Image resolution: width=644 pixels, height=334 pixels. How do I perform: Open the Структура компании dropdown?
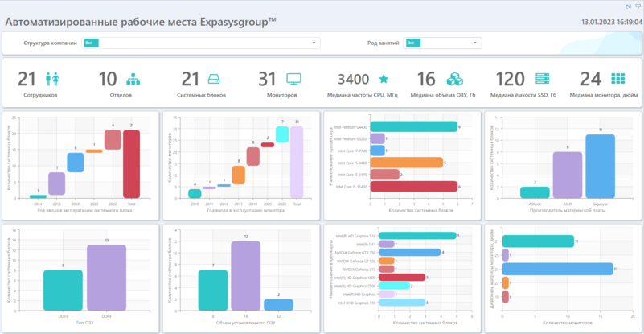314,43
